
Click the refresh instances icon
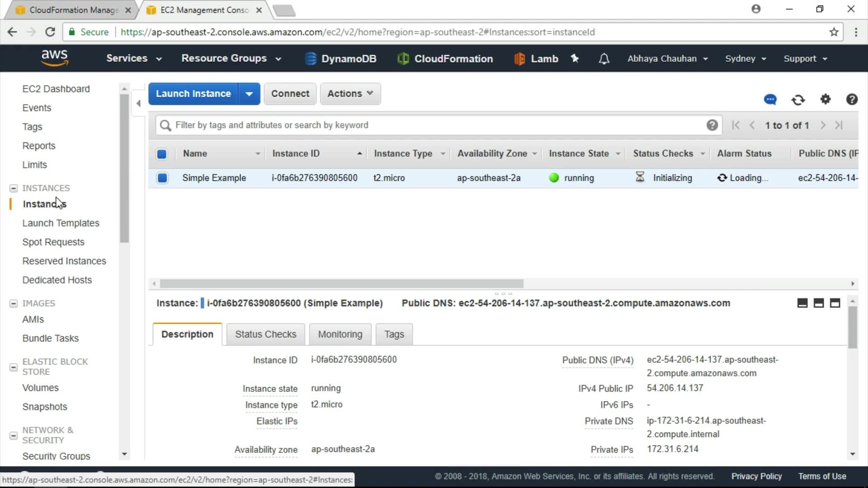pyautogui.click(x=798, y=99)
